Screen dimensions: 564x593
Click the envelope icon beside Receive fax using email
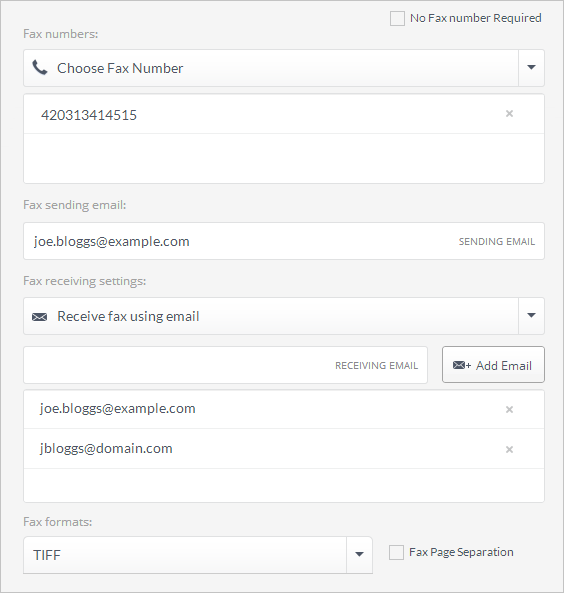click(39, 317)
